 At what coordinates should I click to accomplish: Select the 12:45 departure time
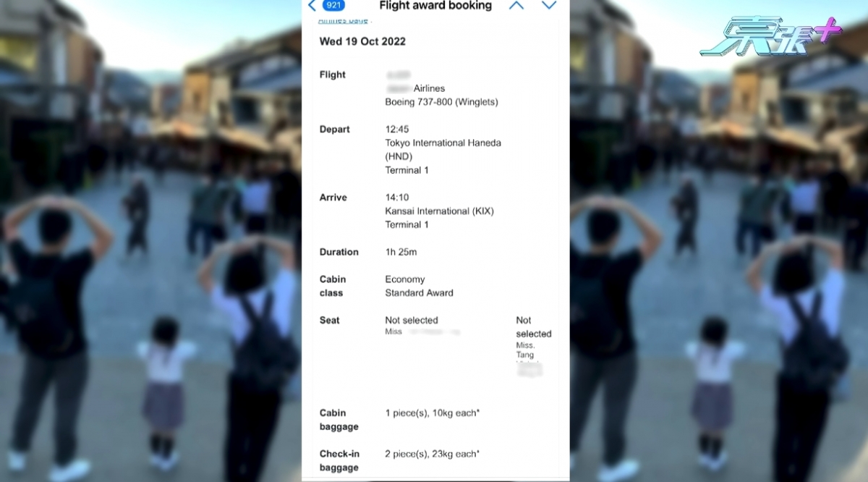pyautogui.click(x=396, y=130)
